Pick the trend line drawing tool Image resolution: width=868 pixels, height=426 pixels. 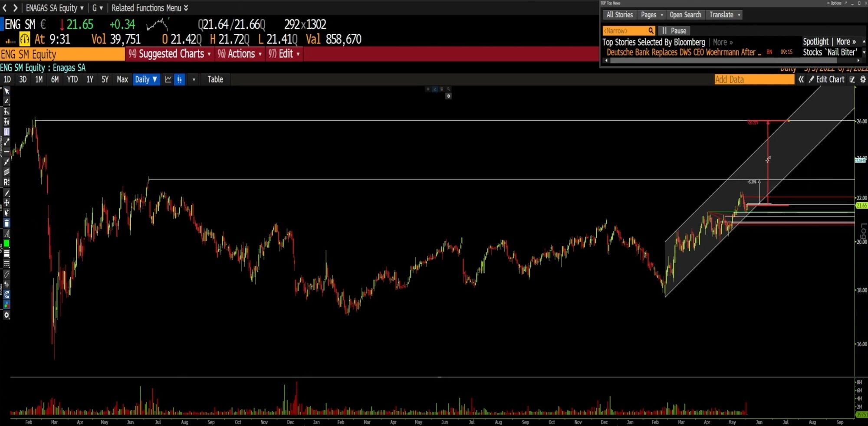pos(7,101)
